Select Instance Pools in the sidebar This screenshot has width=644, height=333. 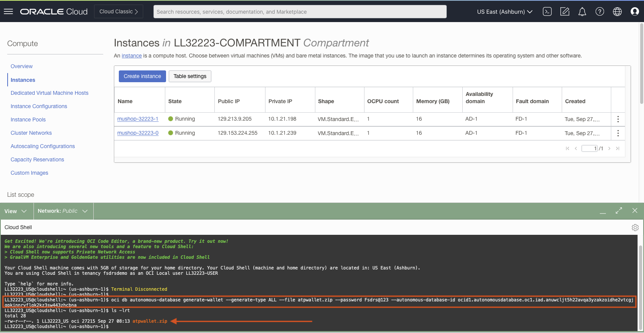coord(28,119)
